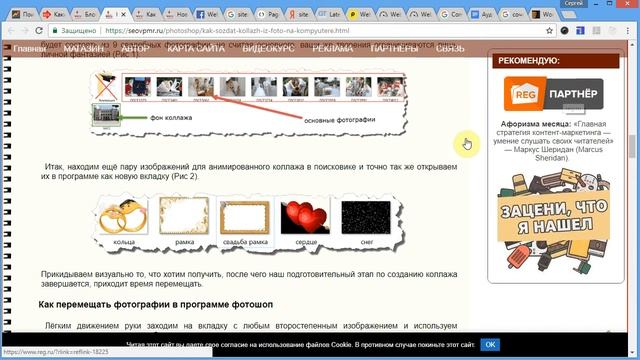Viewport: 640px width, 360px height.
Task: Switch to the 'Как' tab with red arrow
Action: 54,14
